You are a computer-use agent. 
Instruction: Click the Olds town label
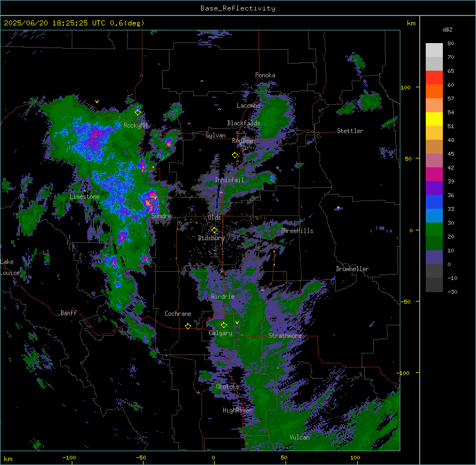click(214, 218)
